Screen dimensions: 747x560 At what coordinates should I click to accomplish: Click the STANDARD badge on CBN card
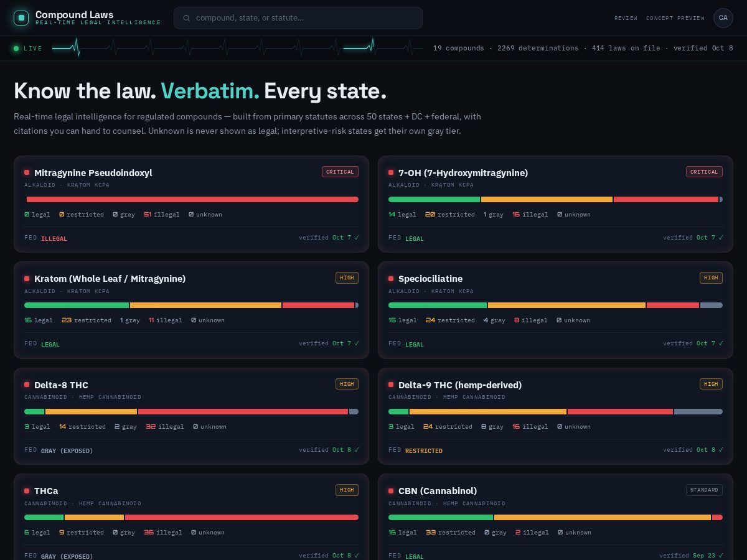pyautogui.click(x=704, y=490)
